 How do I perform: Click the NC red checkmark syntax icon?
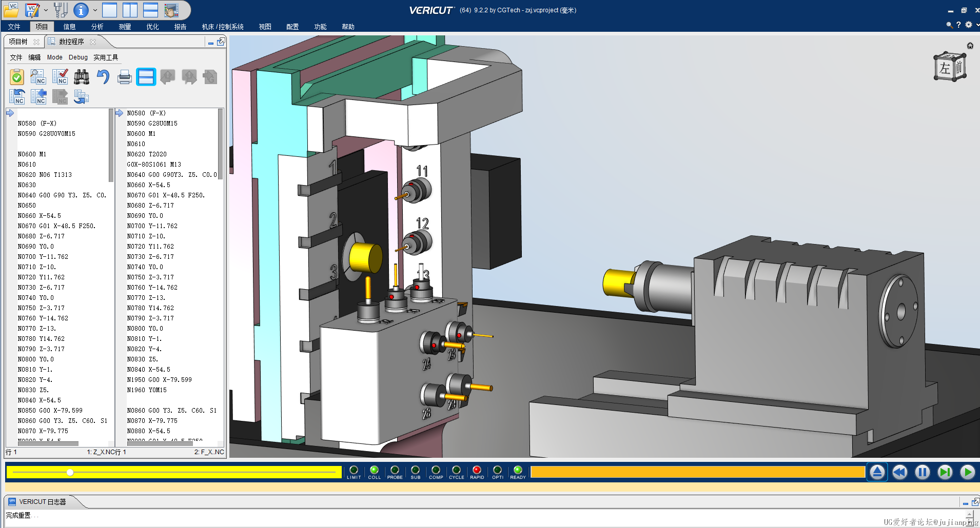[60, 77]
